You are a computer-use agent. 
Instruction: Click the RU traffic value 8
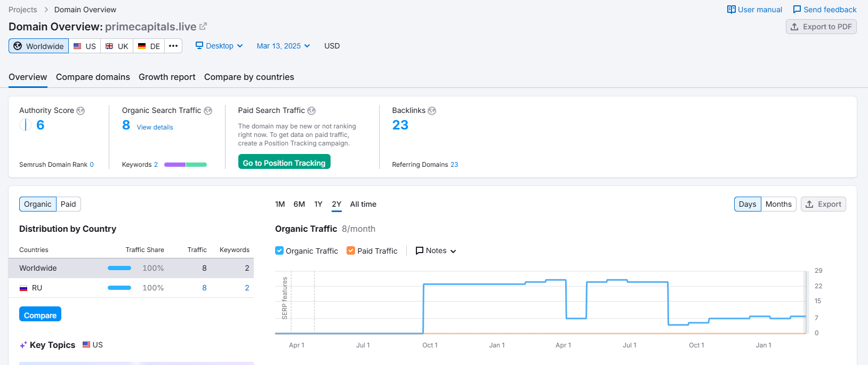[204, 288]
